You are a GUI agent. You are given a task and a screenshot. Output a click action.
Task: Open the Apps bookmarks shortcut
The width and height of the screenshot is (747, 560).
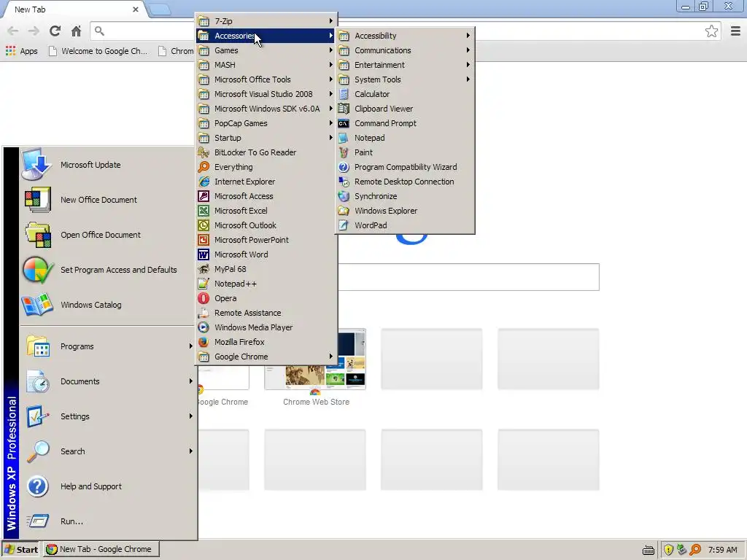click(21, 51)
